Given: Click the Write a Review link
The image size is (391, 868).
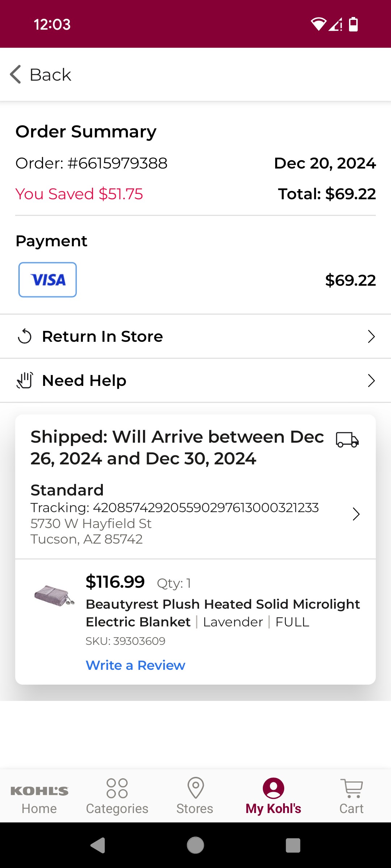Looking at the screenshot, I should (135, 665).
